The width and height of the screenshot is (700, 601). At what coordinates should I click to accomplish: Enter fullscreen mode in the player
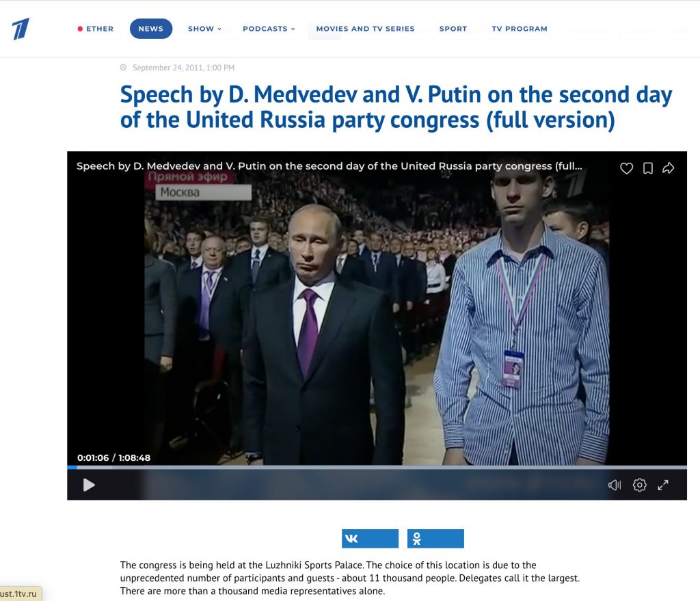click(663, 485)
